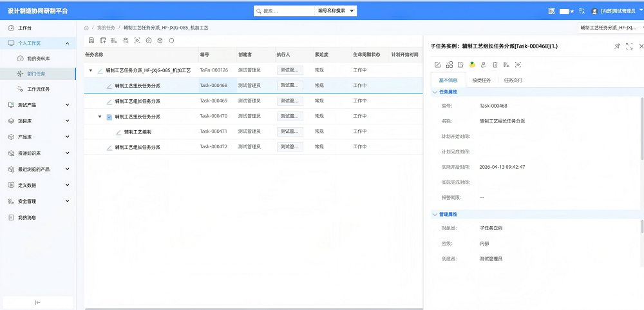Click the add-new (plus) icon in the task list toolbar

102,41
